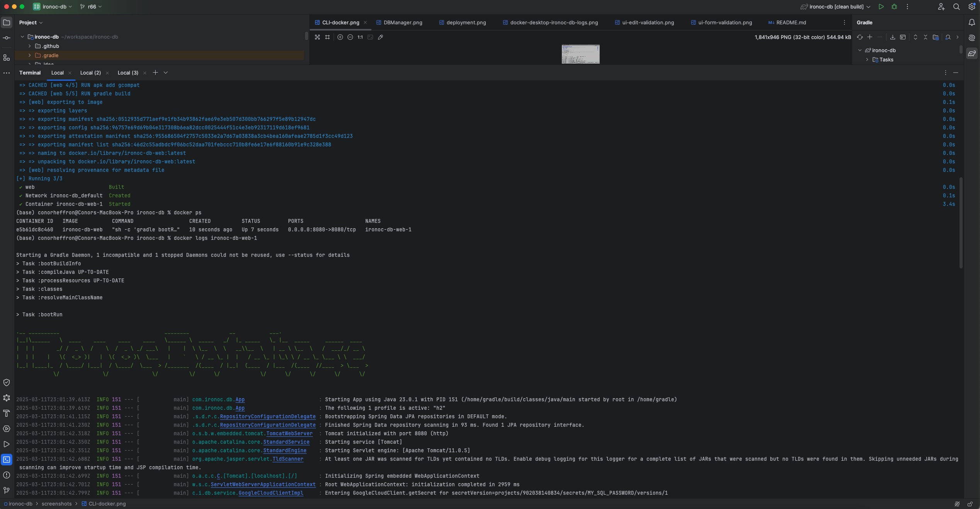Toggle the grid in image viewer

pos(327,37)
